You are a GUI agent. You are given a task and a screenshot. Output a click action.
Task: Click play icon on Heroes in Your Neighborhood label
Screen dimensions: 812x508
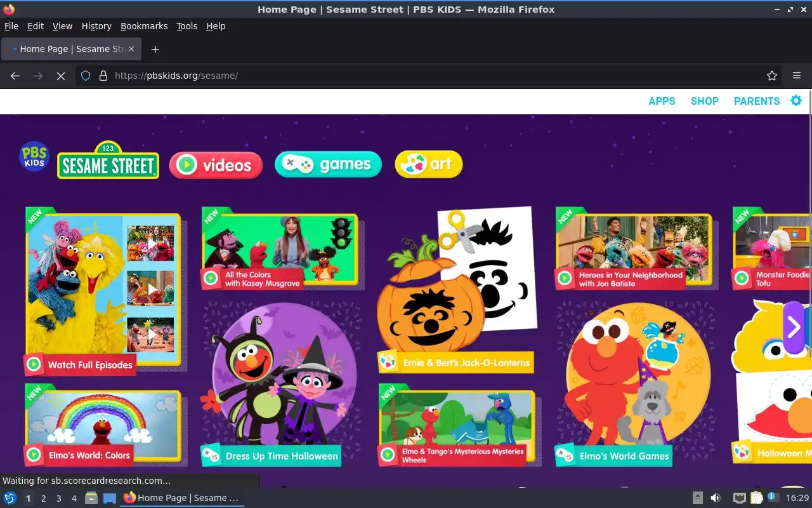click(x=565, y=277)
